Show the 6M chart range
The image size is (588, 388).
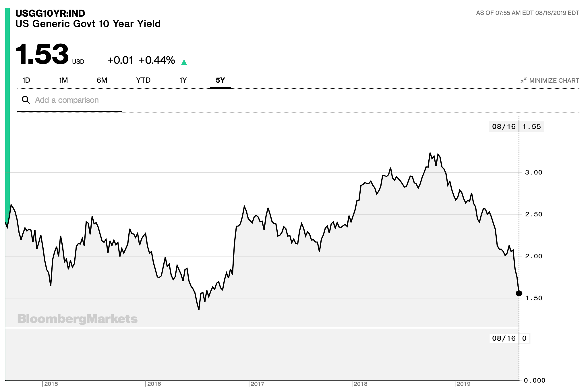click(102, 80)
